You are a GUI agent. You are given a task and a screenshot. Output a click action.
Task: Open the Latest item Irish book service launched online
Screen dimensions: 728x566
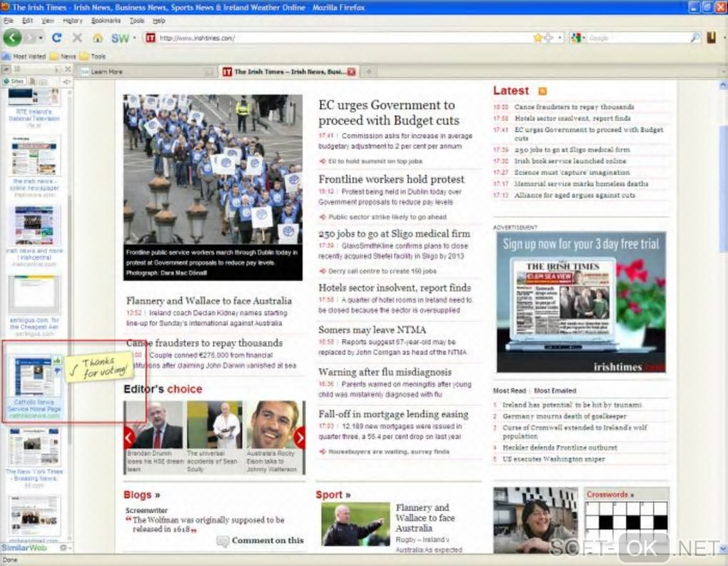[570, 161]
